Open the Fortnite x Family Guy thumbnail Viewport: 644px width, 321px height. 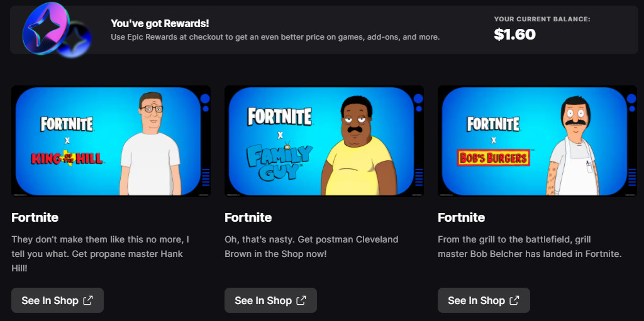click(324, 141)
